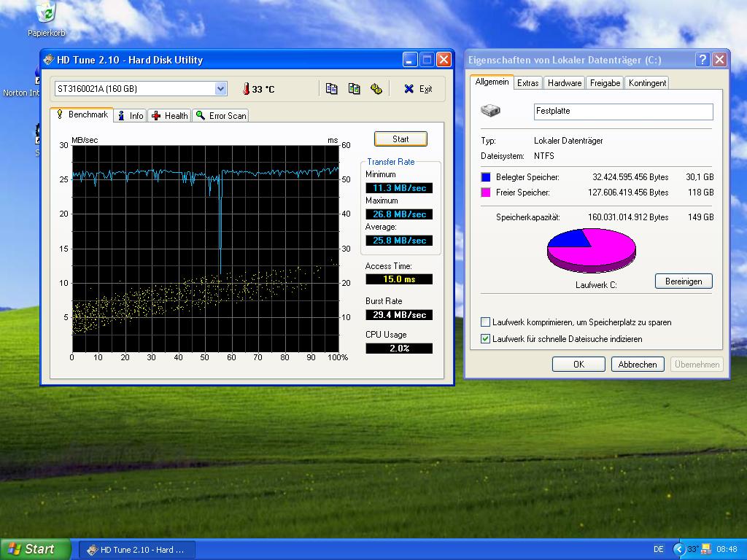The width and height of the screenshot is (747, 560).
Task: Click the 32.424.595.456 Bytes used value
Action: point(630,177)
